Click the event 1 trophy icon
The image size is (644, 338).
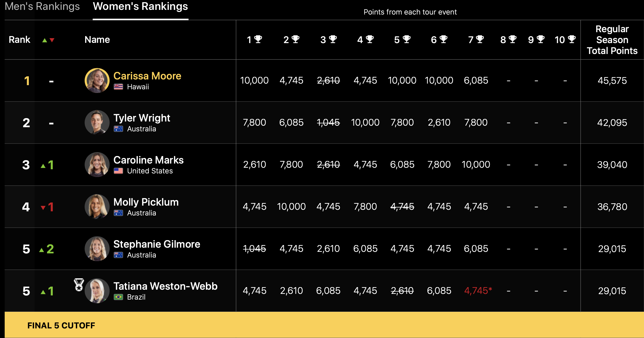pyautogui.click(x=258, y=39)
